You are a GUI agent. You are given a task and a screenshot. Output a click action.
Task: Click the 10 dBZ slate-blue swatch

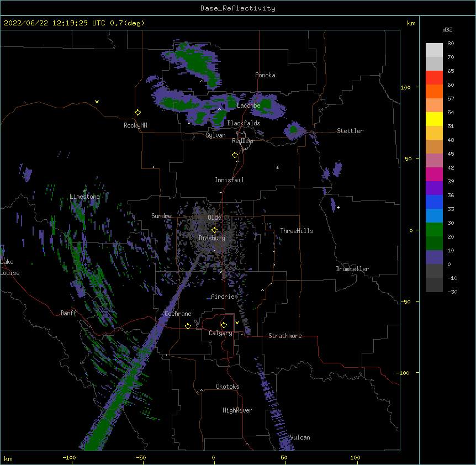[x=434, y=257]
